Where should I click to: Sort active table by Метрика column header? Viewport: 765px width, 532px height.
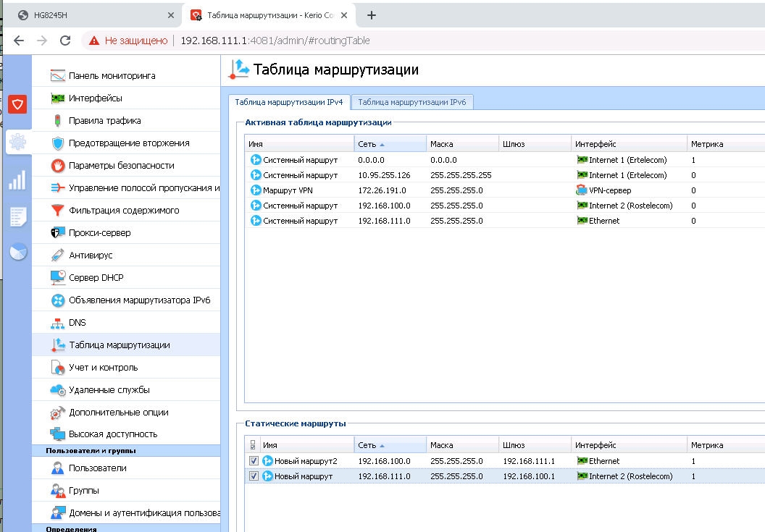(726, 144)
